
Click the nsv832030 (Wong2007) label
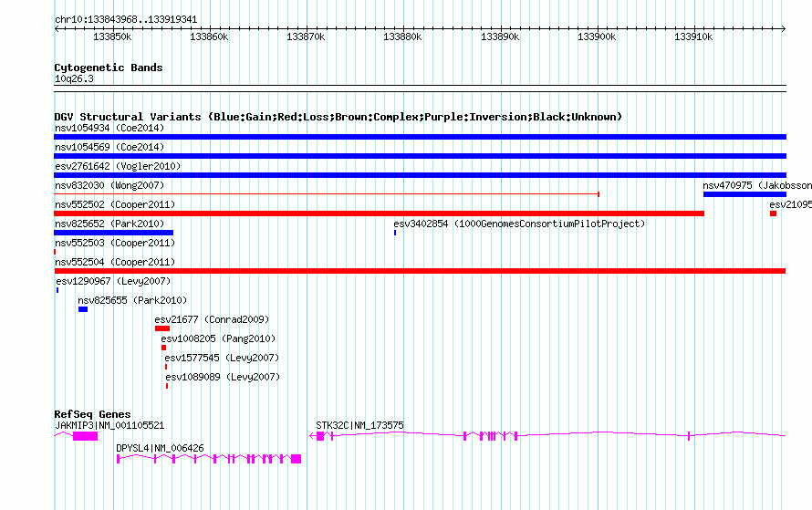point(109,185)
